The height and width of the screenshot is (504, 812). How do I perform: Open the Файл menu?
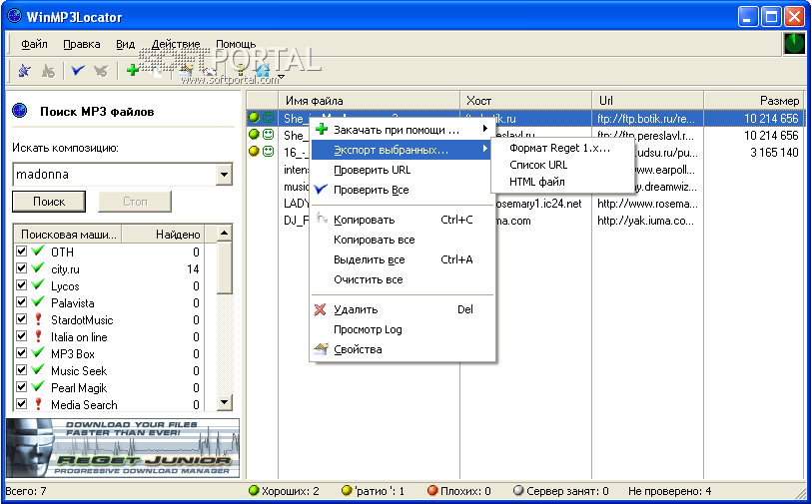click(34, 44)
